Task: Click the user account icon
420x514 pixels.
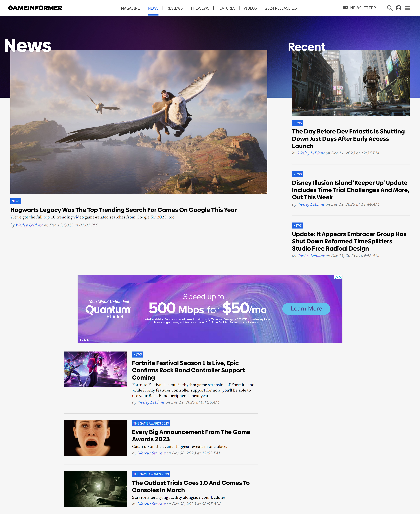Action: (398, 8)
